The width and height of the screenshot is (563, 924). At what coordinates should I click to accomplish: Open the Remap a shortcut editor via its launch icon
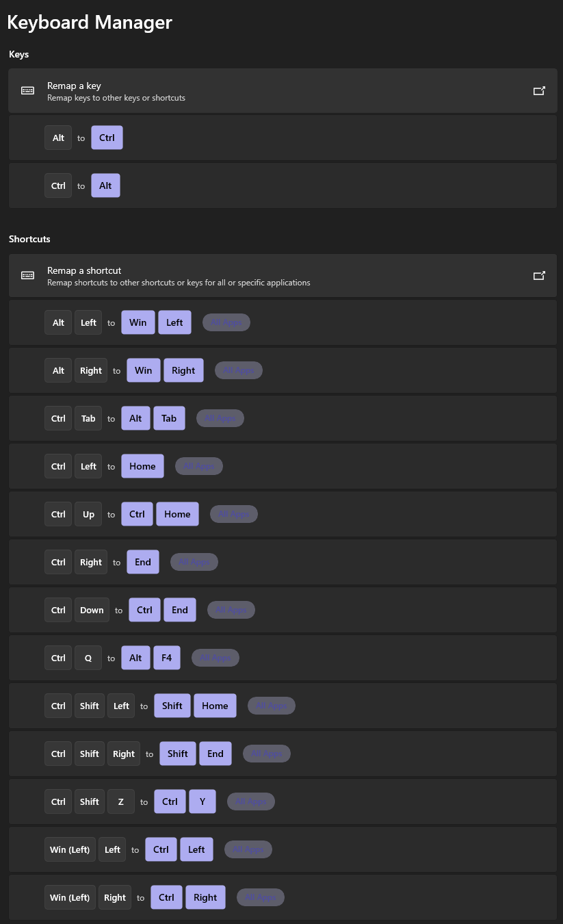pyautogui.click(x=540, y=275)
